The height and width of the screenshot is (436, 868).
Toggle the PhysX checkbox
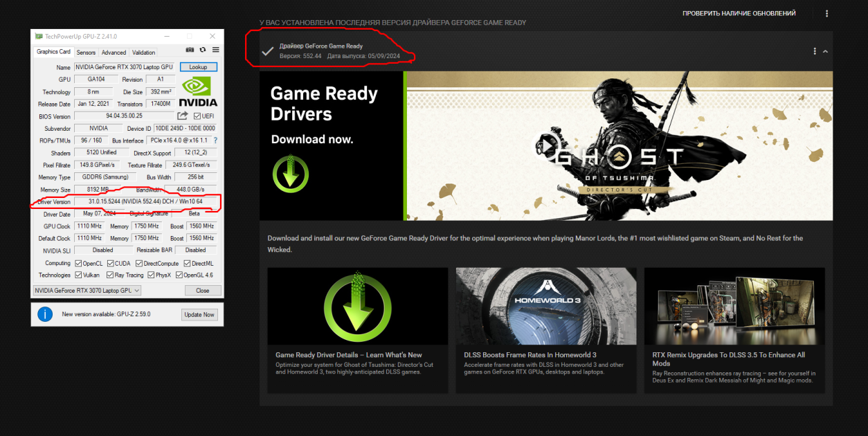click(150, 275)
